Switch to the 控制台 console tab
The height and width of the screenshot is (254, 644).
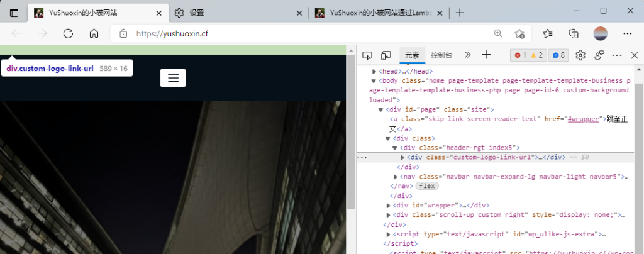tap(441, 55)
